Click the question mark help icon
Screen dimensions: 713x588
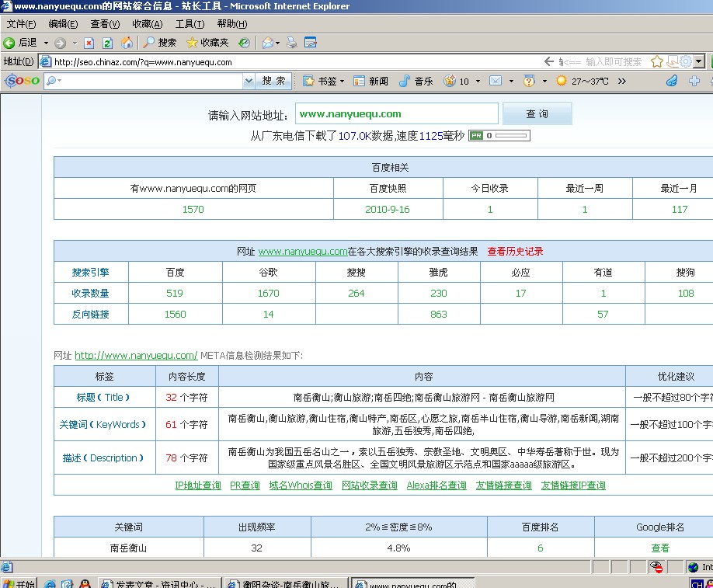point(528,81)
